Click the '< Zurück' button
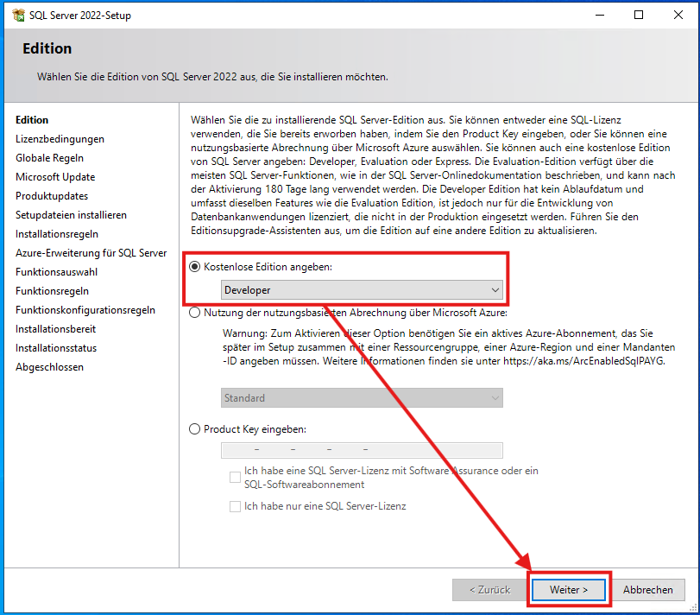 pos(489,590)
